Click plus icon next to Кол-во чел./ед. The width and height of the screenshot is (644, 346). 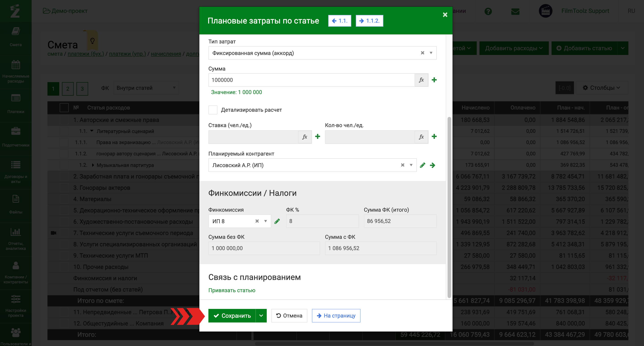click(x=434, y=136)
